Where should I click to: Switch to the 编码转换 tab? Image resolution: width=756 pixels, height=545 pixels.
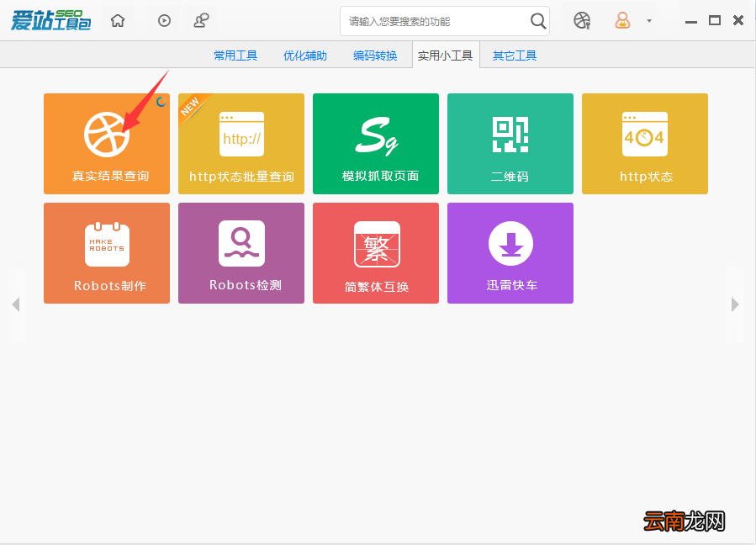375,56
